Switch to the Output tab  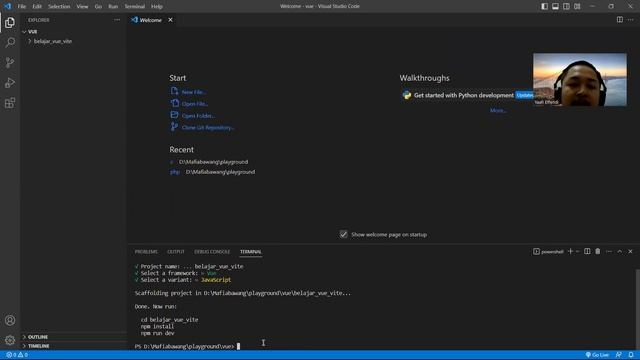point(176,251)
